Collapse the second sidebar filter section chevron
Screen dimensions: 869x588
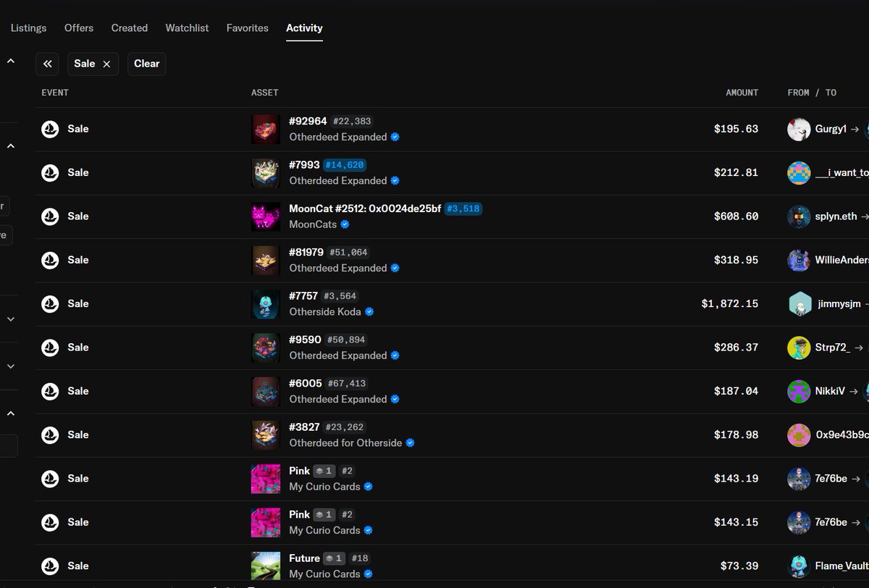click(11, 146)
